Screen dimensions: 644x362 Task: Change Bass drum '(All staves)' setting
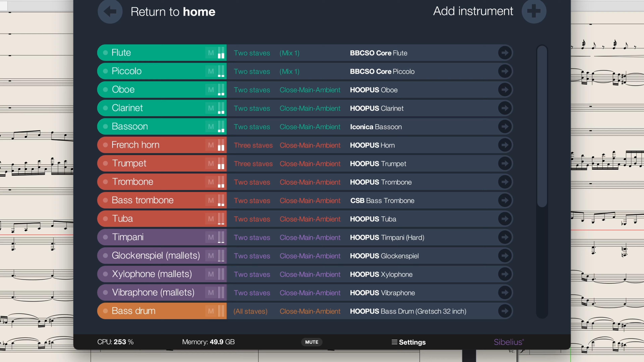coord(250,311)
